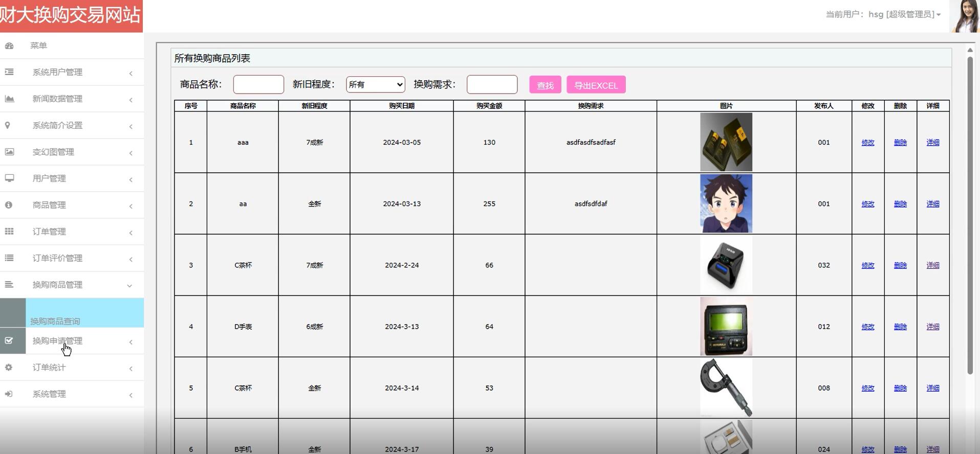Click the amount 255 cell

(x=489, y=204)
